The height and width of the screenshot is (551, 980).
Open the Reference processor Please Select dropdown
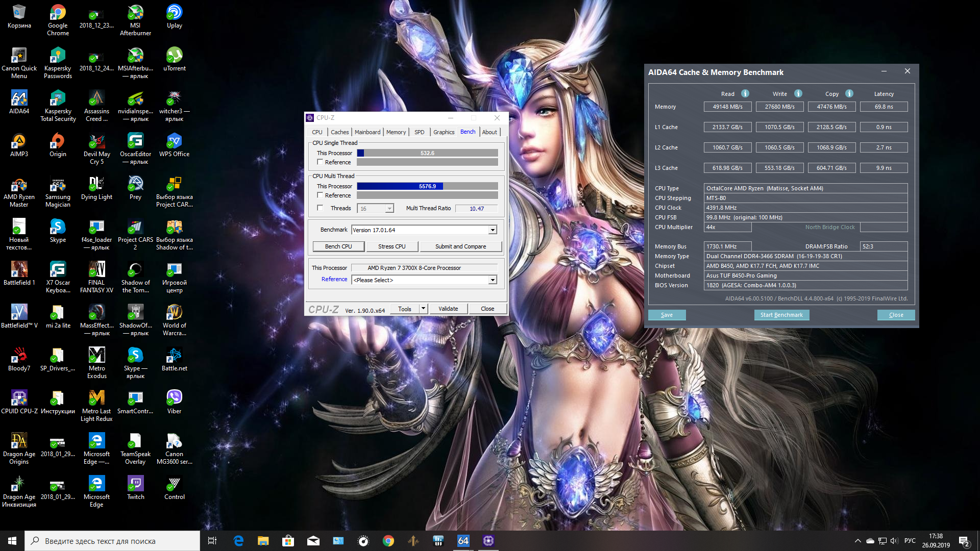(493, 280)
